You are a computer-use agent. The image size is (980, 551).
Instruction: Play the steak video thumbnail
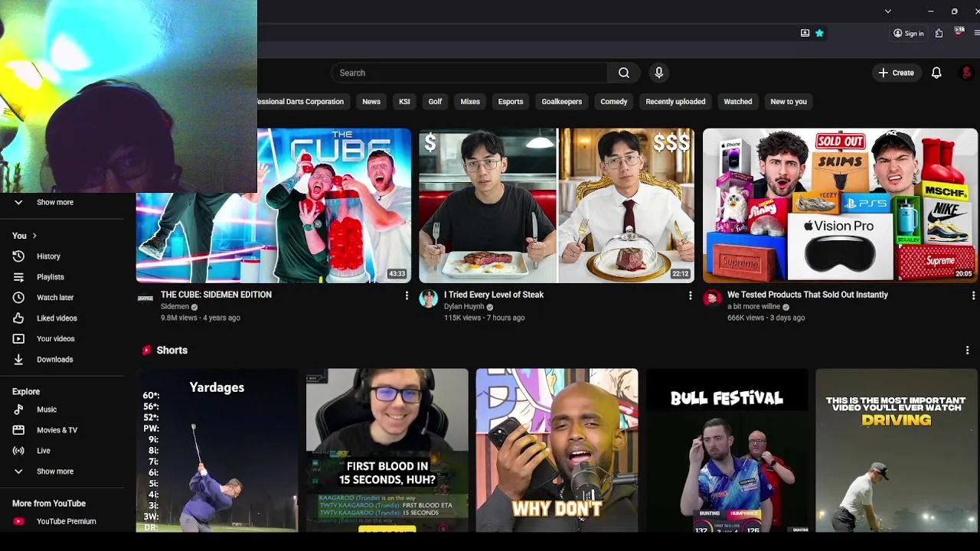(x=557, y=206)
